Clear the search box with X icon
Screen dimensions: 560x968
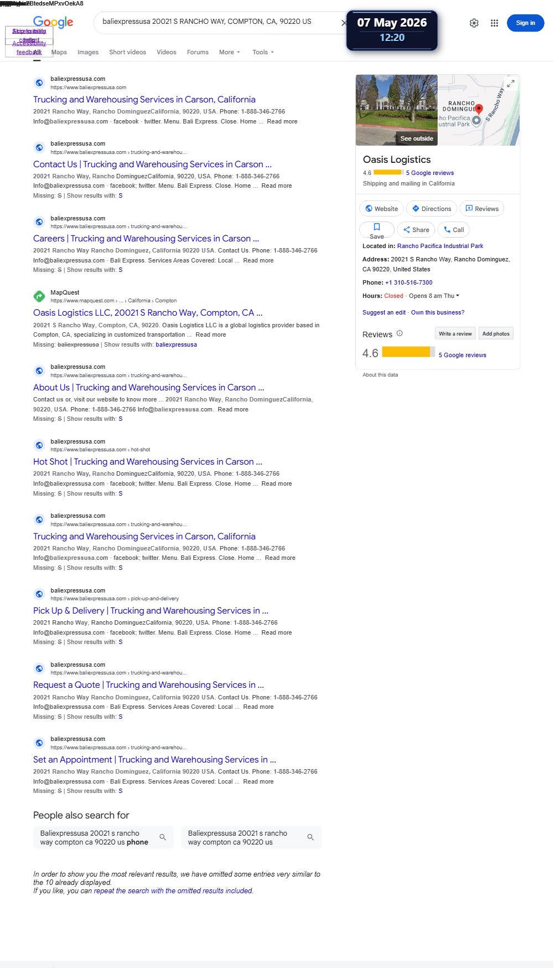(344, 23)
